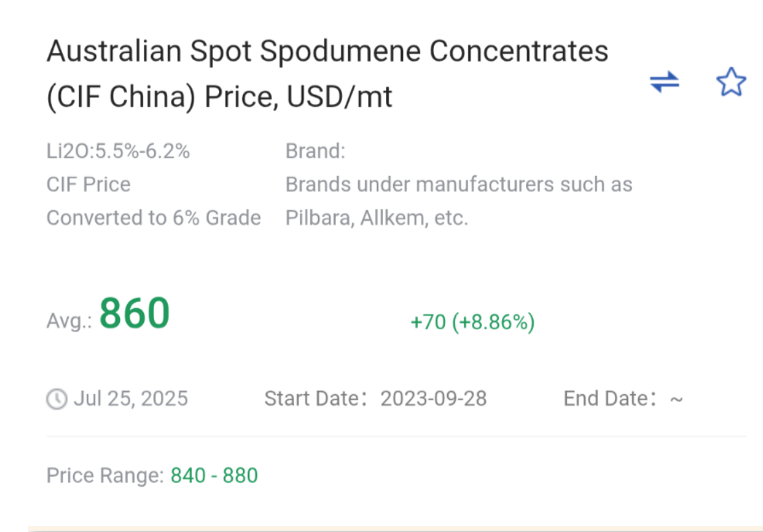Click the End Date tilde value
The height and width of the screenshot is (532, 763).
point(676,399)
